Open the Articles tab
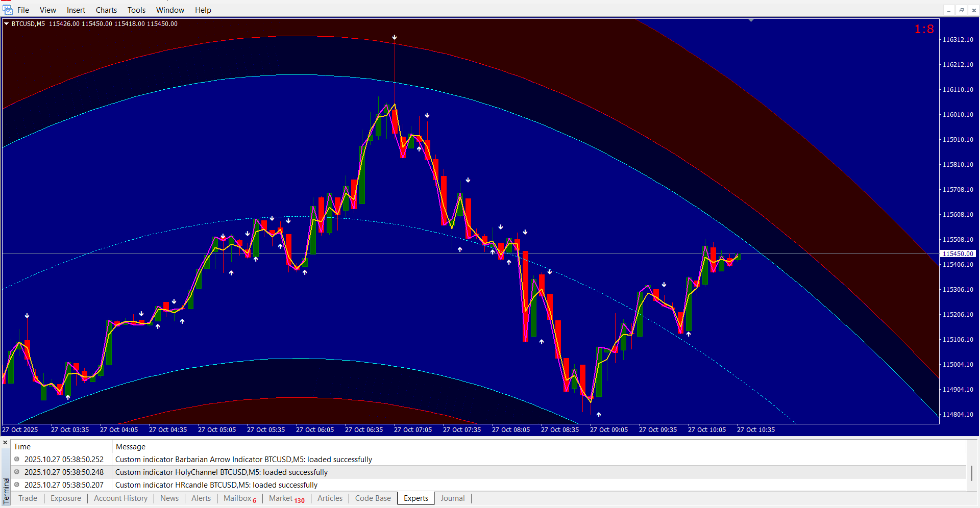 pyautogui.click(x=330, y=498)
